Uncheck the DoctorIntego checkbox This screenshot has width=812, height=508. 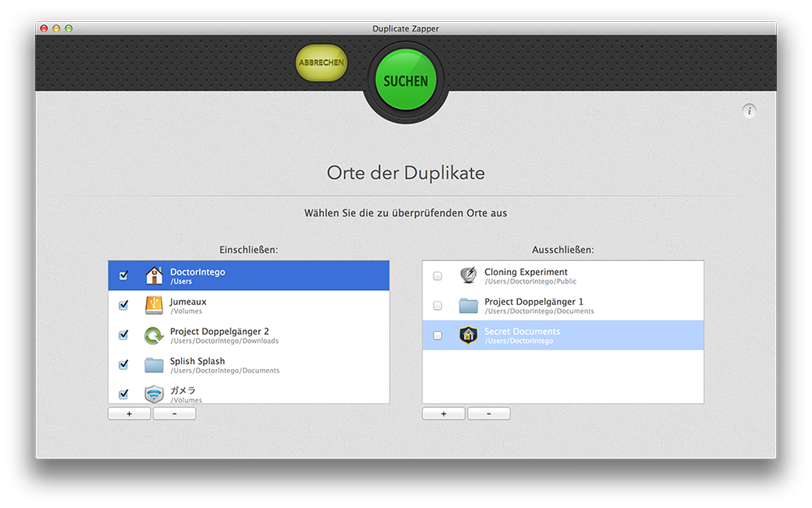click(x=123, y=276)
